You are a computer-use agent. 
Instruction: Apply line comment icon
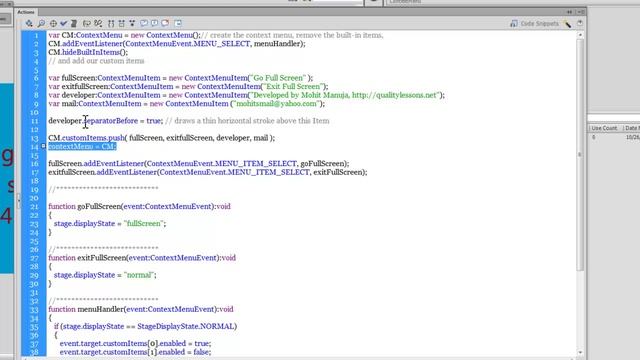tap(154, 24)
